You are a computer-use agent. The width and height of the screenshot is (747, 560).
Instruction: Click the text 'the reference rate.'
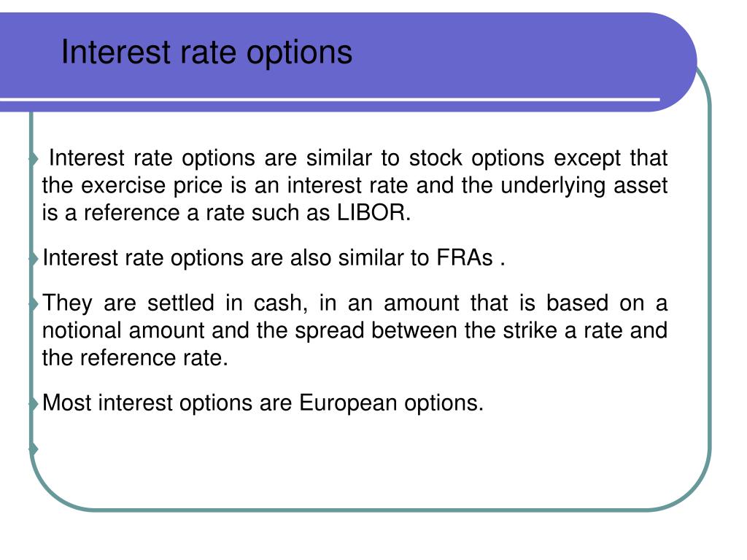(135, 358)
